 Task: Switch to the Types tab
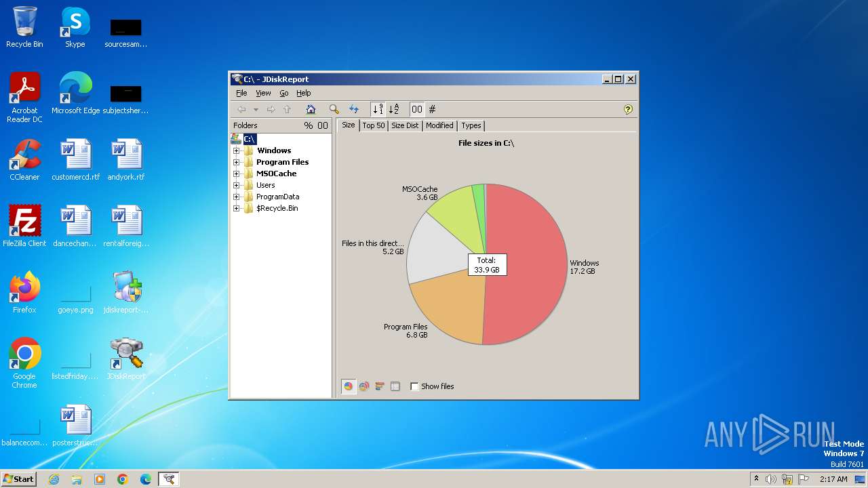pyautogui.click(x=471, y=125)
